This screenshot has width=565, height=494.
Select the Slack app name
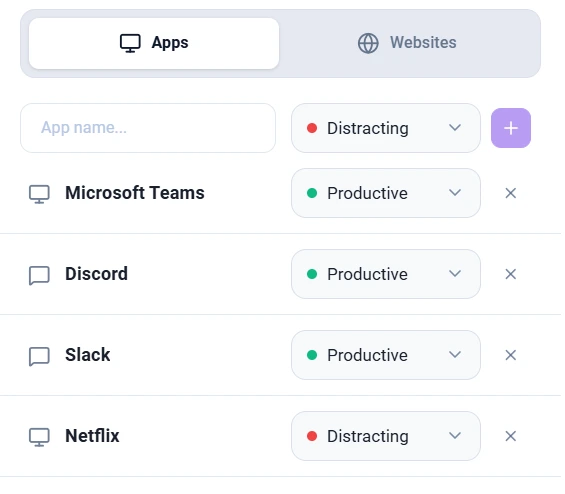[88, 355]
